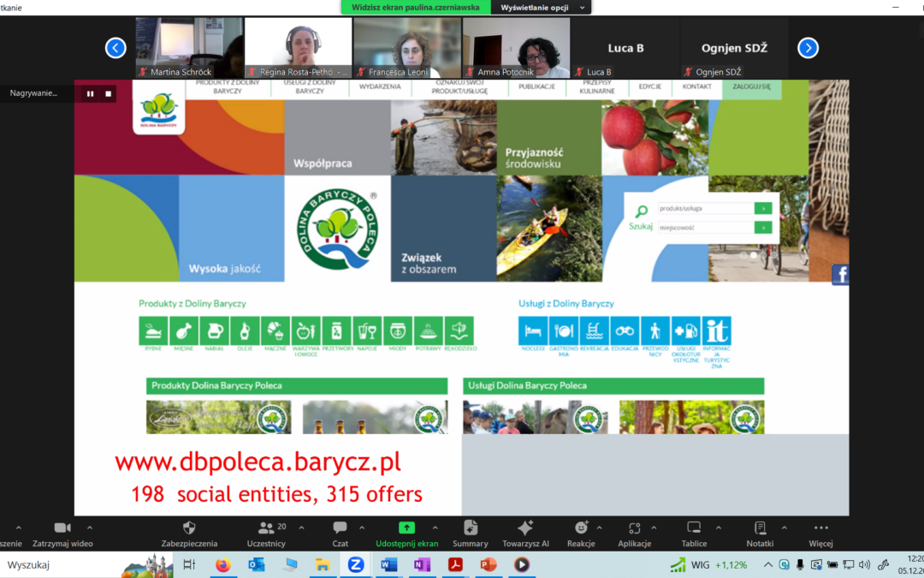Pause the recording
This screenshot has width=924, height=578.
pyautogui.click(x=90, y=93)
